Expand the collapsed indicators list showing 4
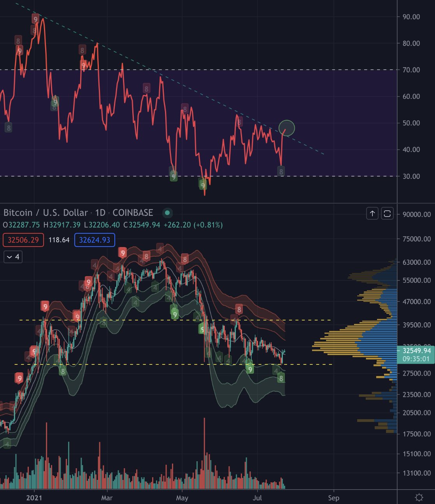Image resolution: width=435 pixels, height=504 pixels. 13,257
